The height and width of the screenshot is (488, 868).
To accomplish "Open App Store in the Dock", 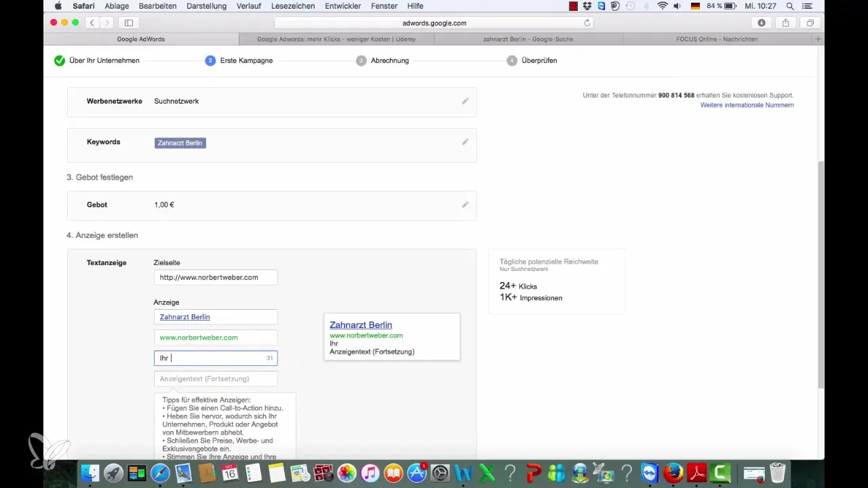I will pos(416,472).
